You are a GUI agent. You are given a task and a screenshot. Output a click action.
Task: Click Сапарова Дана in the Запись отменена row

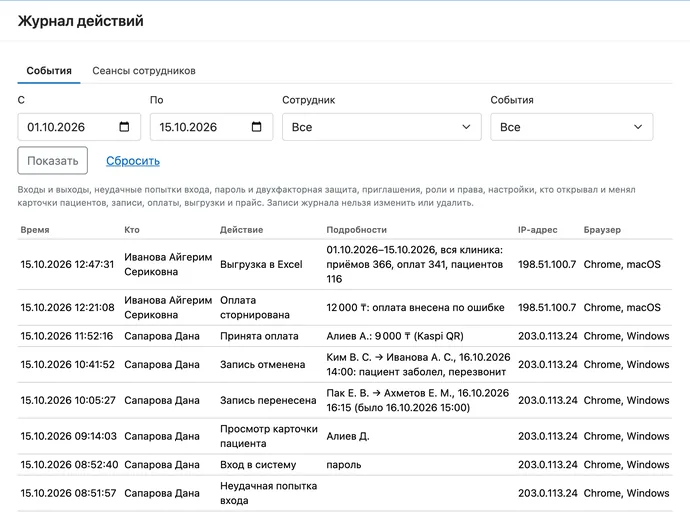point(161,365)
